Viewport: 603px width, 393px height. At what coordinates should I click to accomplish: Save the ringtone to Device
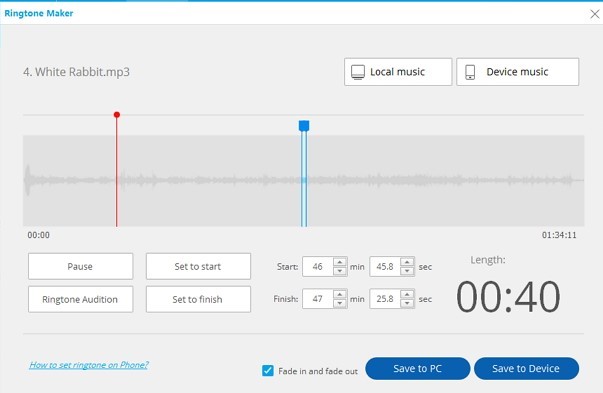(526, 368)
